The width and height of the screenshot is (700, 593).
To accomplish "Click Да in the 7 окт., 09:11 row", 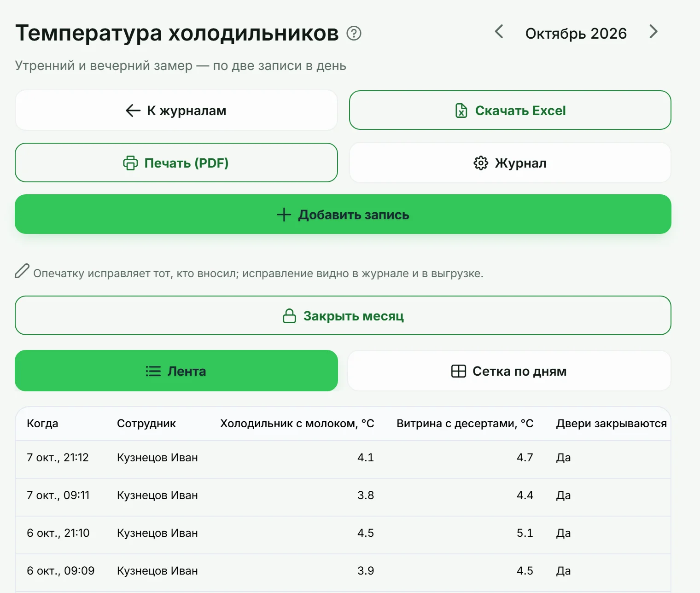I will (x=563, y=495).
